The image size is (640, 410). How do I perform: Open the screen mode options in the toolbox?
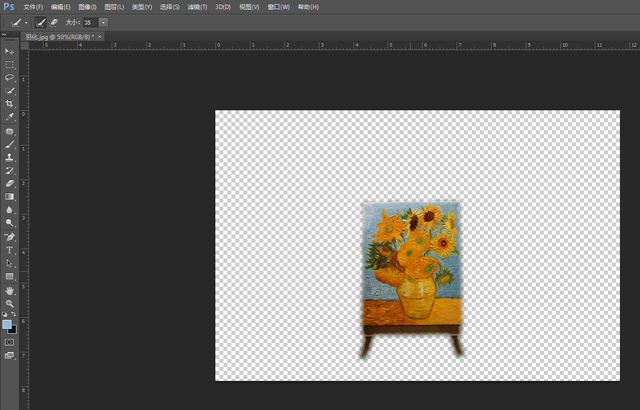point(10,355)
